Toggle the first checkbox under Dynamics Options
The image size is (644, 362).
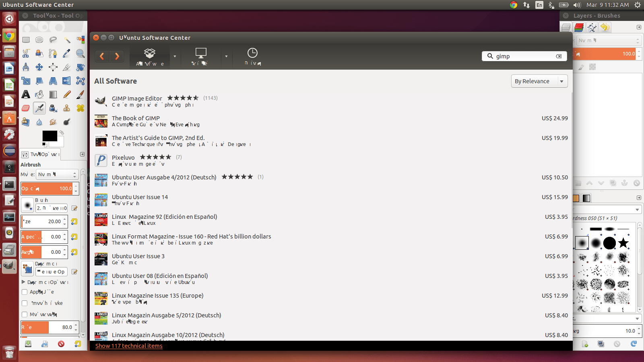[25, 292]
